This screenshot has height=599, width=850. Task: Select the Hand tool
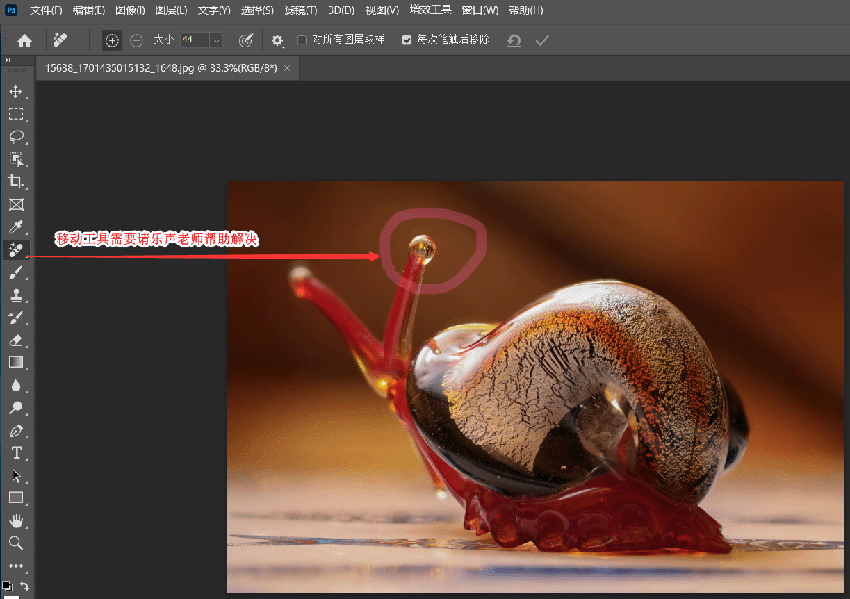click(x=16, y=520)
